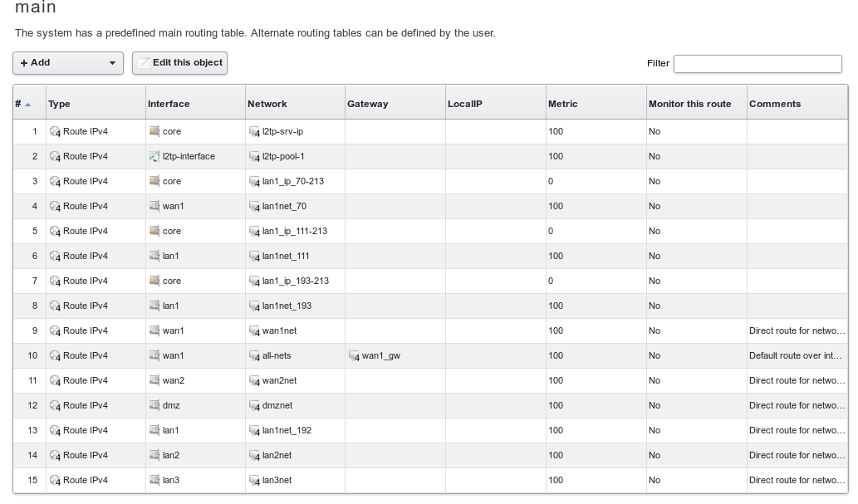The height and width of the screenshot is (504, 858).
Task: Click the pencil icon on Edit this object
Action: (x=144, y=62)
